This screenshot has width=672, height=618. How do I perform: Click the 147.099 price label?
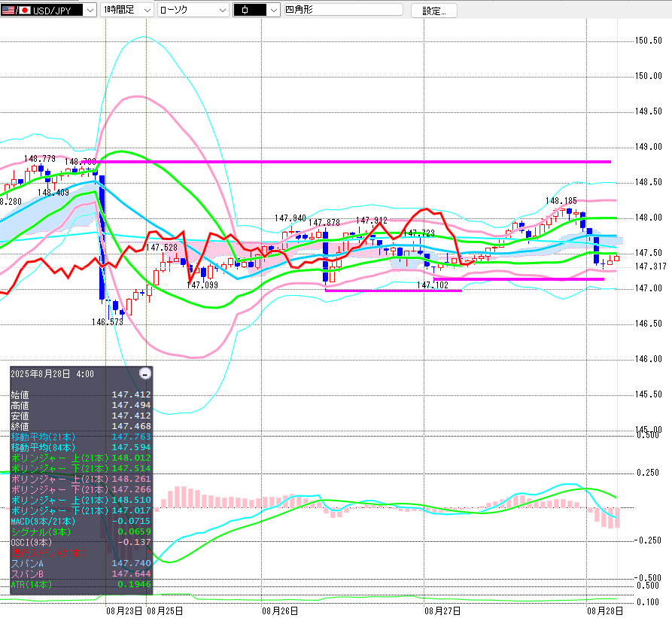[202, 285]
